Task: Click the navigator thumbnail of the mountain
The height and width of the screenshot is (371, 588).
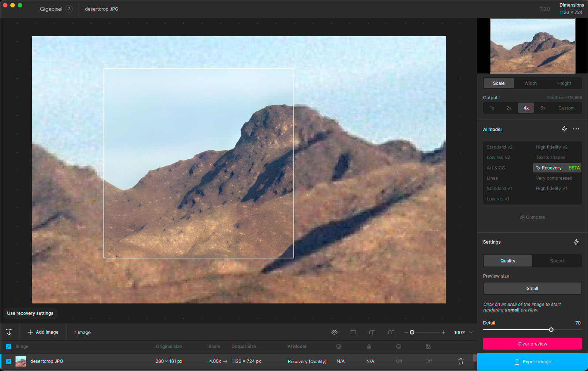Action: (532, 46)
